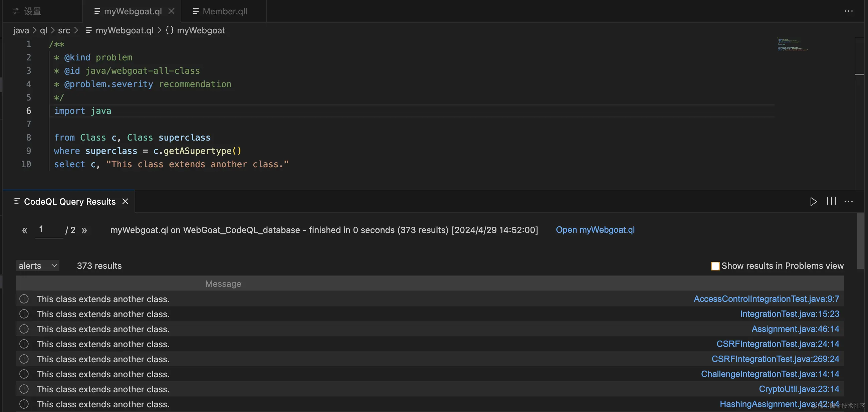This screenshot has width=868, height=412.
Task: Click info icon for IntegrationTest.java row
Action: pos(24,314)
